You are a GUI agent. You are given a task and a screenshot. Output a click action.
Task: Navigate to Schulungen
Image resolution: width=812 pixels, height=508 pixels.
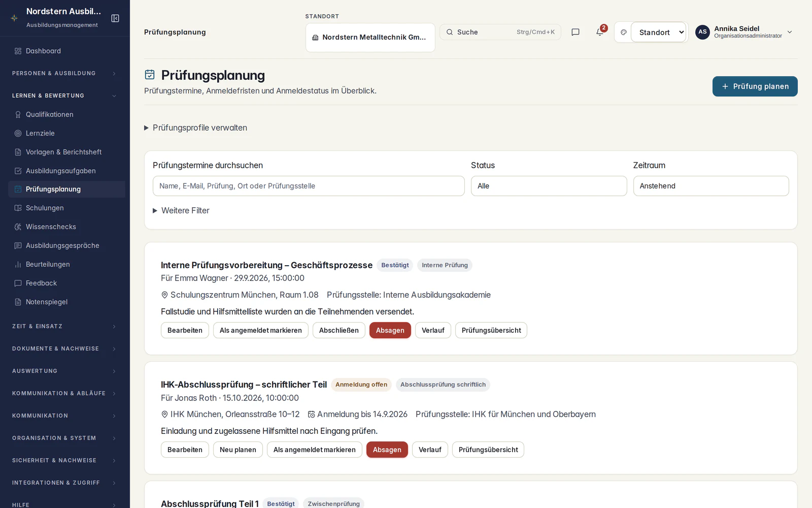tap(67, 208)
